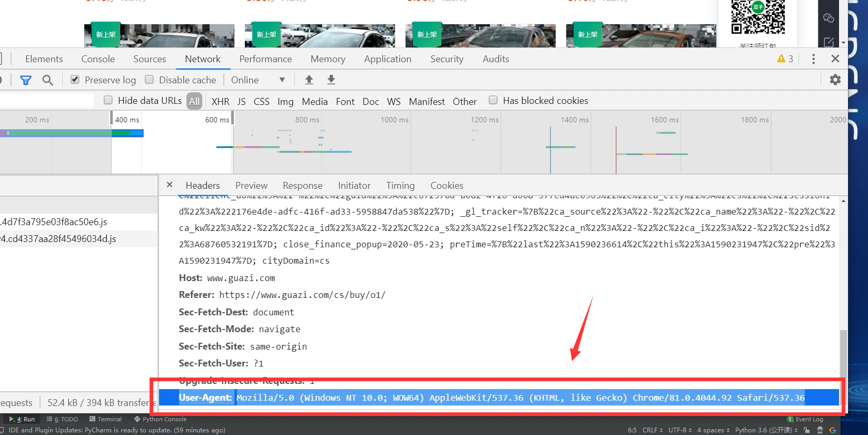Image resolution: width=868 pixels, height=435 pixels.
Task: Open the Preview details tab
Action: (x=251, y=186)
